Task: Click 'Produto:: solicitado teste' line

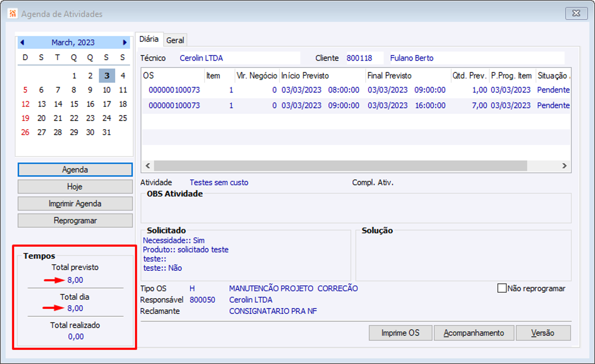Action: pyautogui.click(x=186, y=250)
